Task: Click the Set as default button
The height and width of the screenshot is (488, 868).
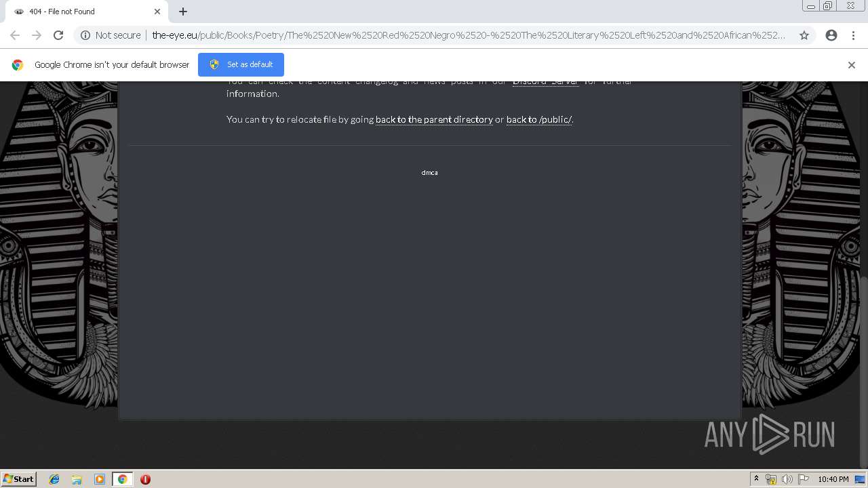Action: tap(241, 64)
